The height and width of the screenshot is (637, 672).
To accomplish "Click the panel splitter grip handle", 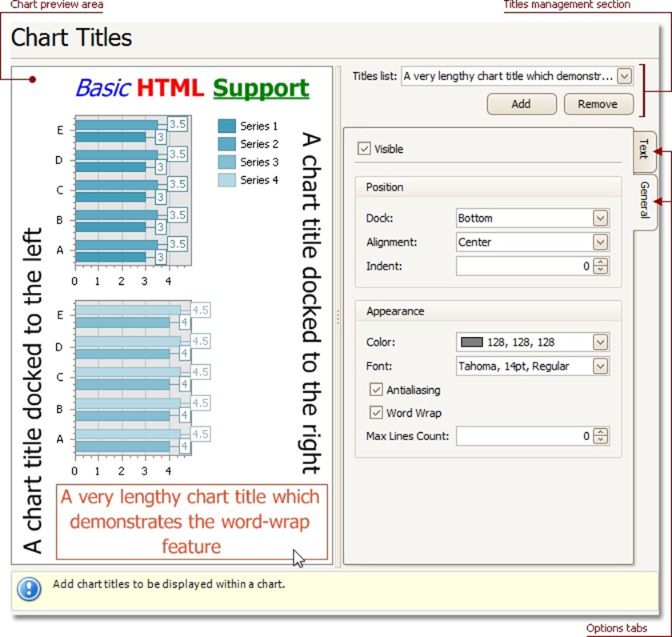I will pos(338,318).
